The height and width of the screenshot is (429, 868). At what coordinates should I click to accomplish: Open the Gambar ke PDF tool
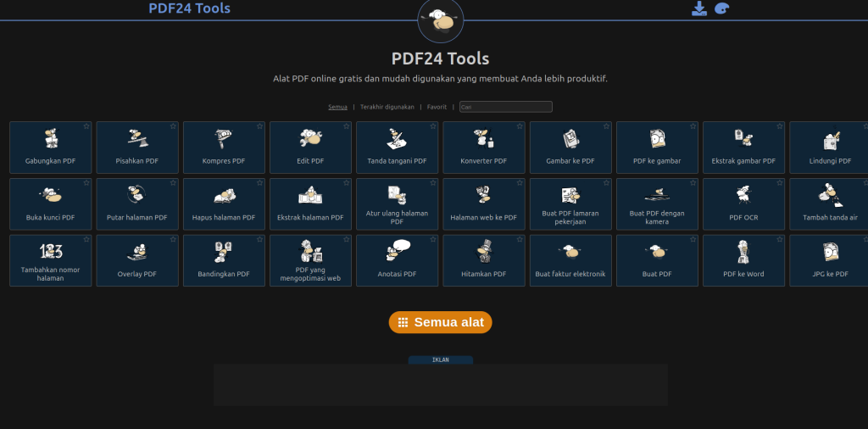point(570,148)
